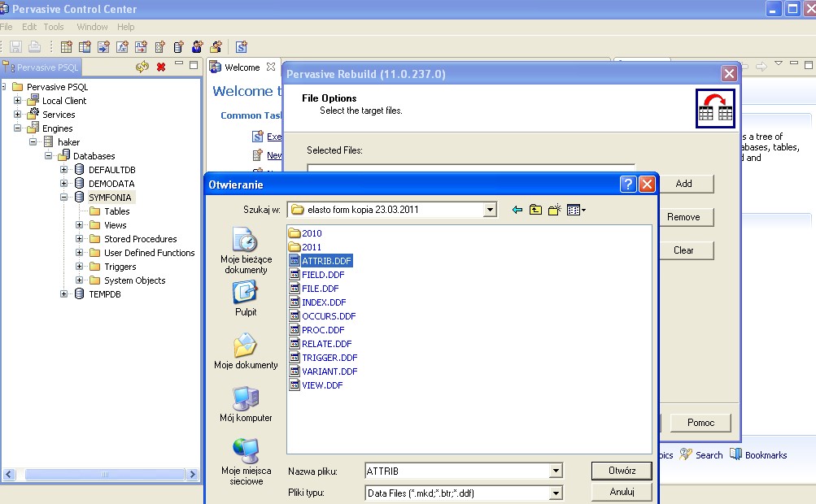
Task: Select the Tables node under SYMFONIA
Action: 116,211
